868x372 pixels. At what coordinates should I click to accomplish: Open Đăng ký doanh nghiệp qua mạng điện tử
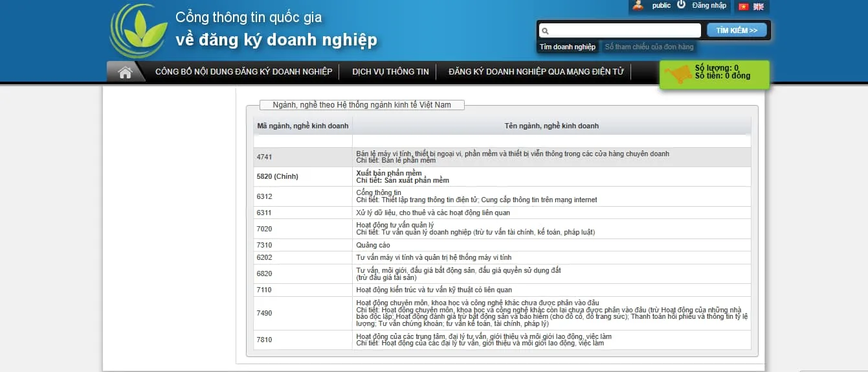point(536,72)
